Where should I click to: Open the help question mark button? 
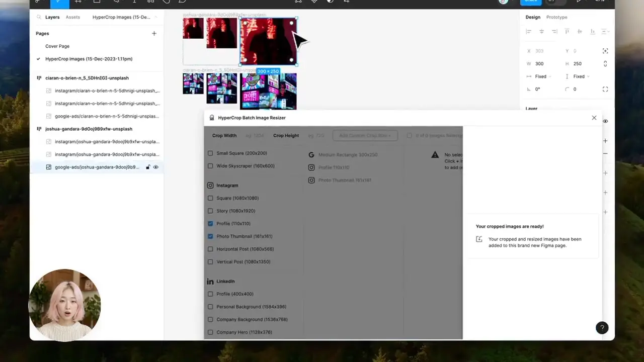602,328
